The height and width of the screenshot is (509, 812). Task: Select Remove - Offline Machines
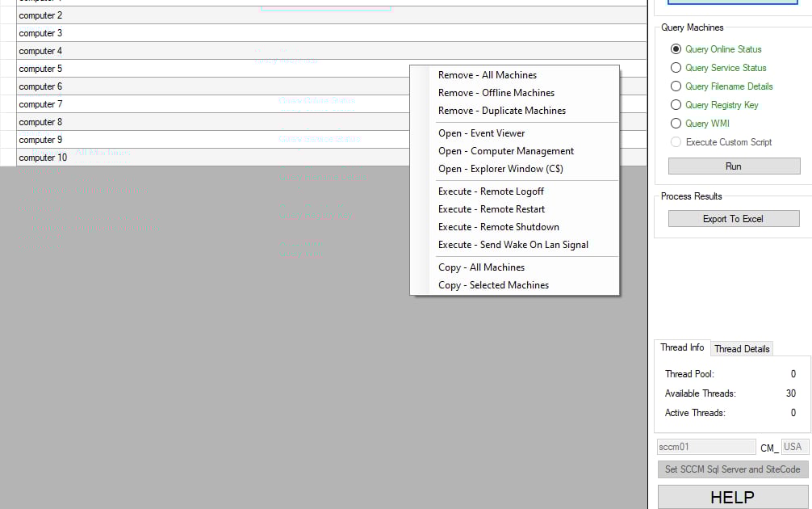(494, 93)
